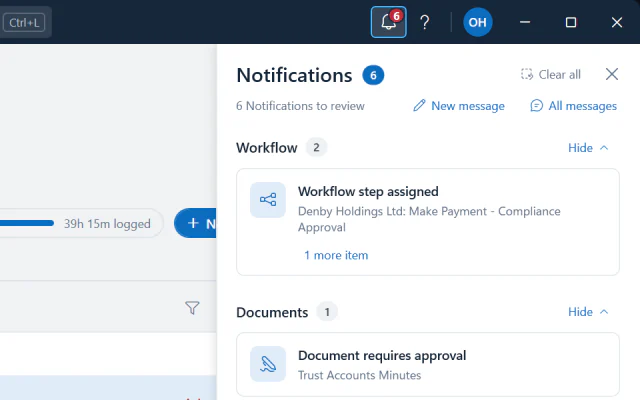Click the document signature icon

(268, 364)
